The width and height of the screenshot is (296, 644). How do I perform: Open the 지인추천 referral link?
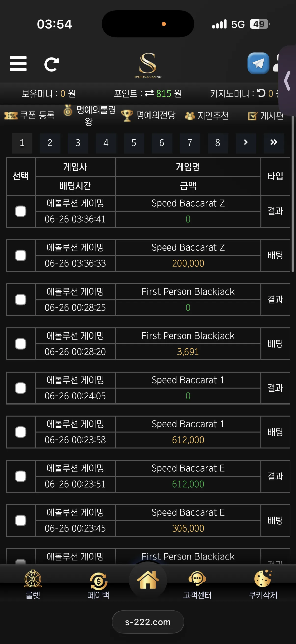coord(207,115)
